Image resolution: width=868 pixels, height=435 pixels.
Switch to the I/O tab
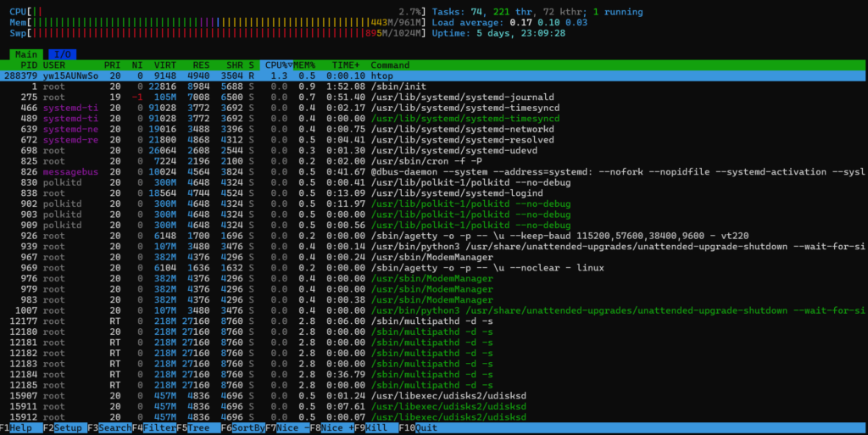[x=62, y=54]
